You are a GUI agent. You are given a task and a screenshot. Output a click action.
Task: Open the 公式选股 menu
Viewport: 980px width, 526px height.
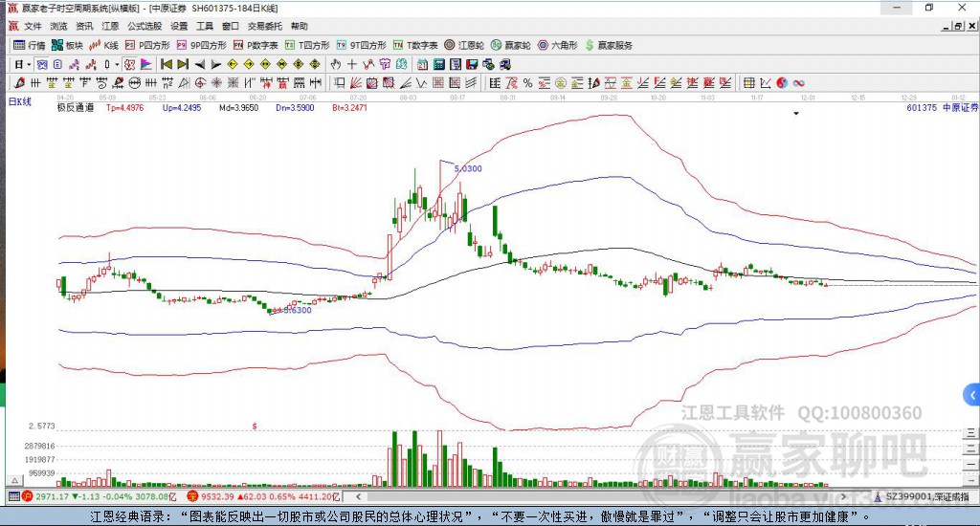[145, 26]
